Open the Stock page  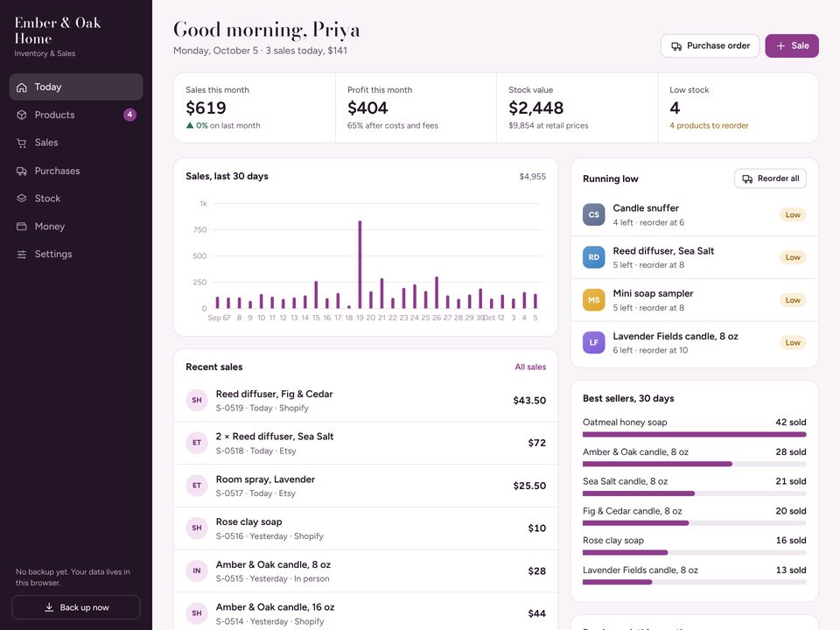pyautogui.click(x=76, y=199)
